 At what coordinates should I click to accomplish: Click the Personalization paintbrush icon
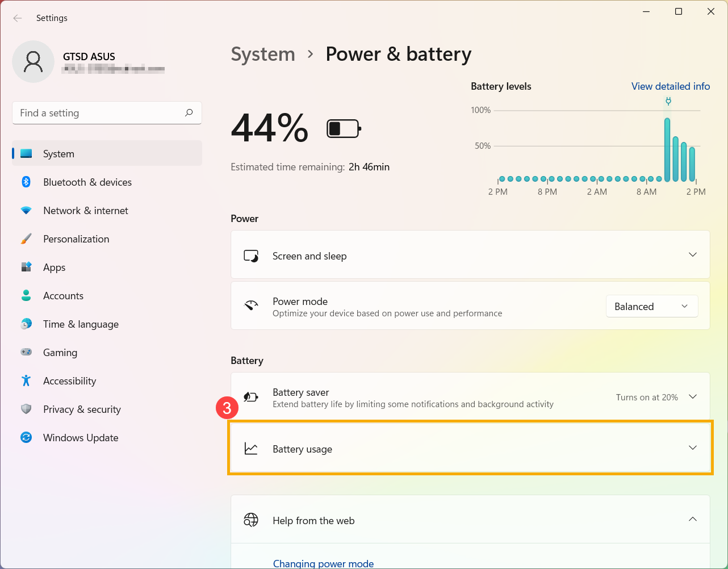click(x=26, y=239)
